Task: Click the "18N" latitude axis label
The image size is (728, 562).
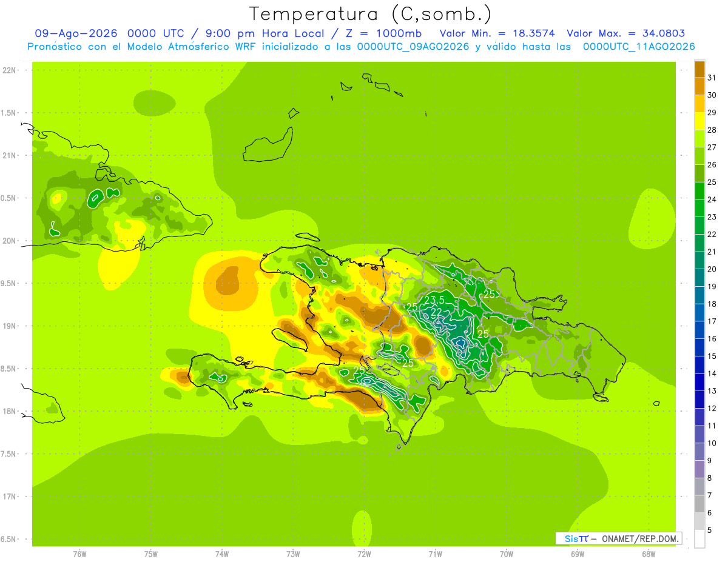Action: (x=10, y=412)
